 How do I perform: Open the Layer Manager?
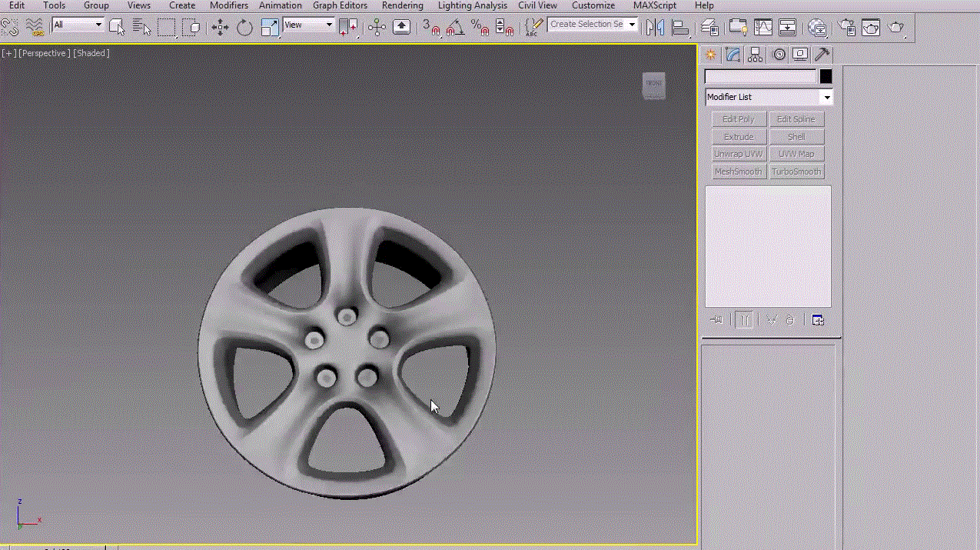click(x=710, y=28)
